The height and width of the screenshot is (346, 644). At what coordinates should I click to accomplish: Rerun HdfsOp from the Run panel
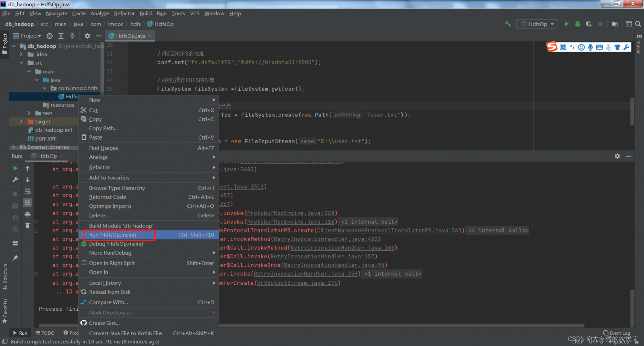click(x=15, y=168)
